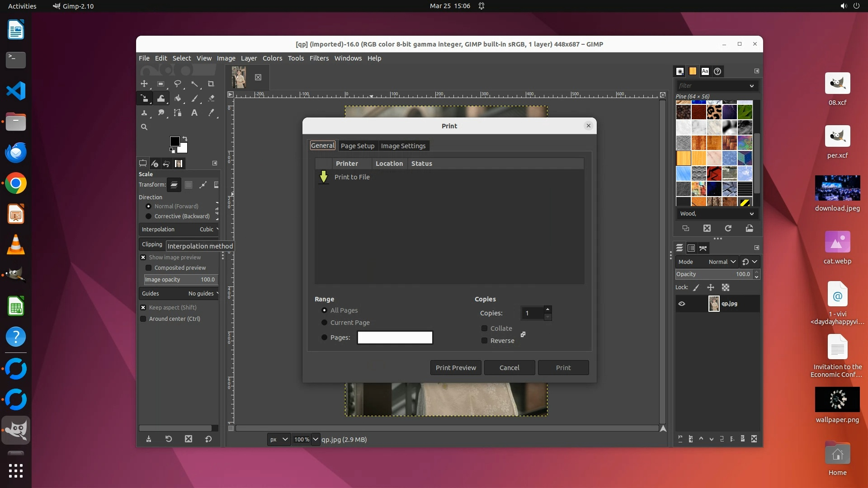The image size is (868, 488).
Task: Choose the Bucket Fill tool
Action: [x=178, y=99]
